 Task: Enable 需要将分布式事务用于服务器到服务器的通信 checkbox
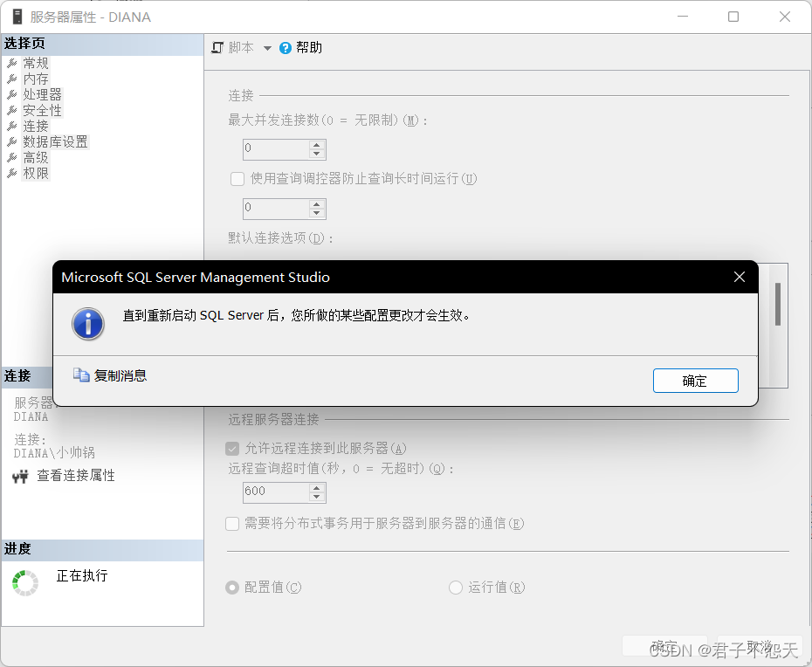[x=232, y=524]
